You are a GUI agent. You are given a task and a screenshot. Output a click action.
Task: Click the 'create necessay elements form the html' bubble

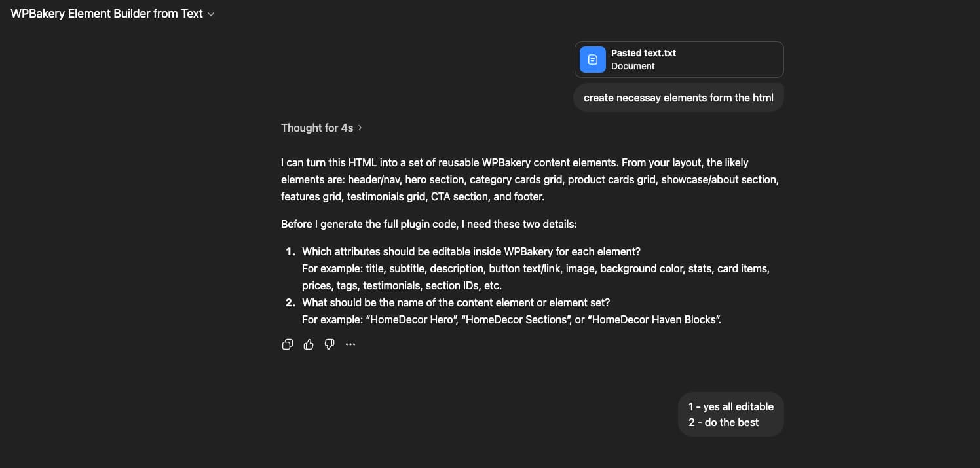tap(679, 98)
